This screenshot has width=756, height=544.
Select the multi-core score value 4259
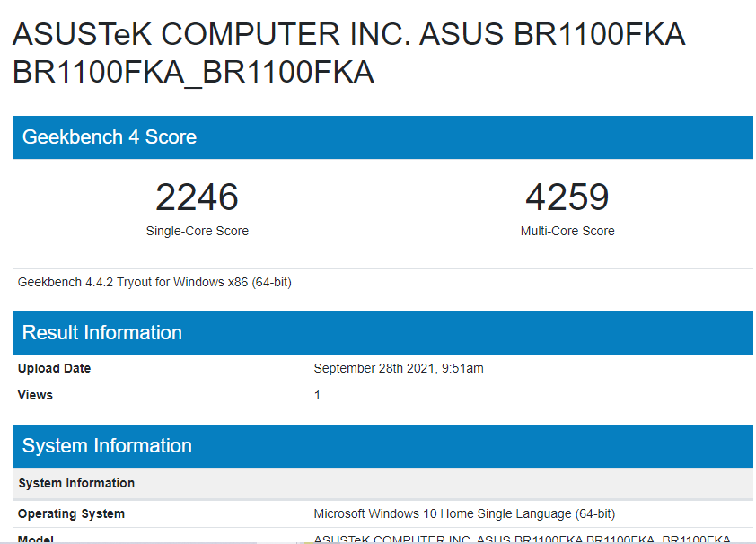coord(567,197)
